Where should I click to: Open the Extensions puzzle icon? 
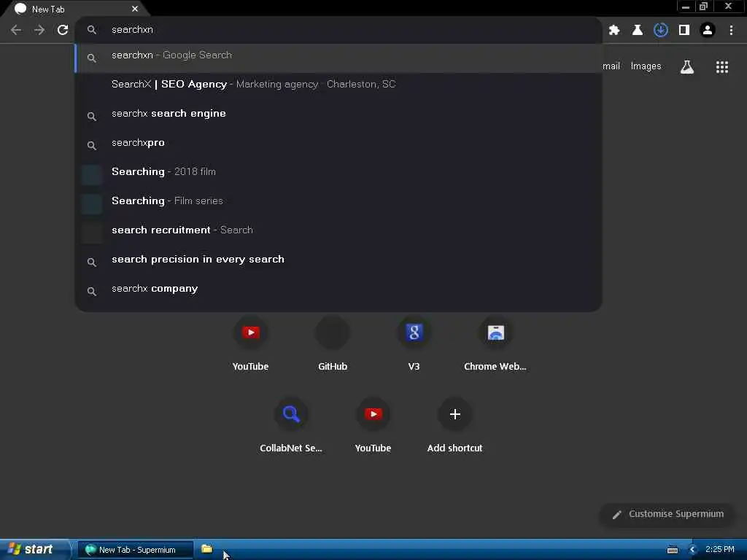click(614, 30)
